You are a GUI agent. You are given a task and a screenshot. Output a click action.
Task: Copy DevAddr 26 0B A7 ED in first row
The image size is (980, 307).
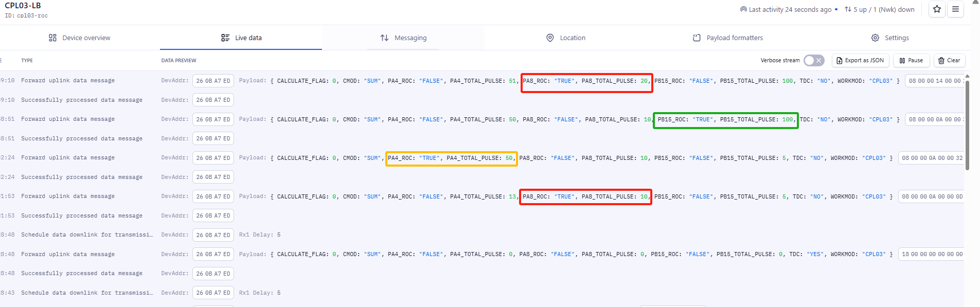[213, 81]
